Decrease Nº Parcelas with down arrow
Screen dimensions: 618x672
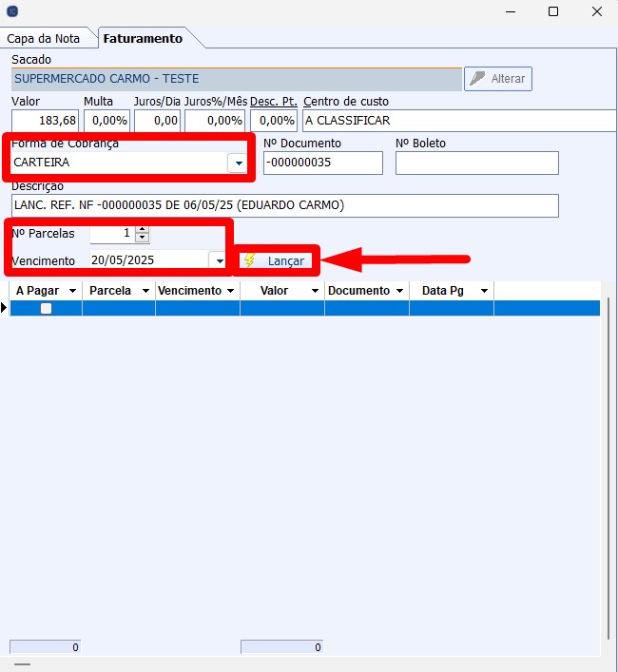(x=142, y=238)
